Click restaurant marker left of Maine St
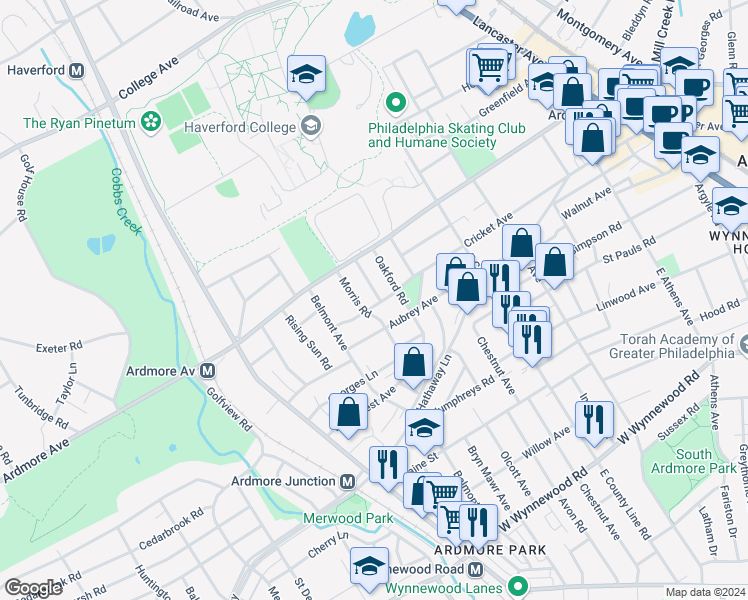Screen dimensions: 748x600 tap(388, 466)
